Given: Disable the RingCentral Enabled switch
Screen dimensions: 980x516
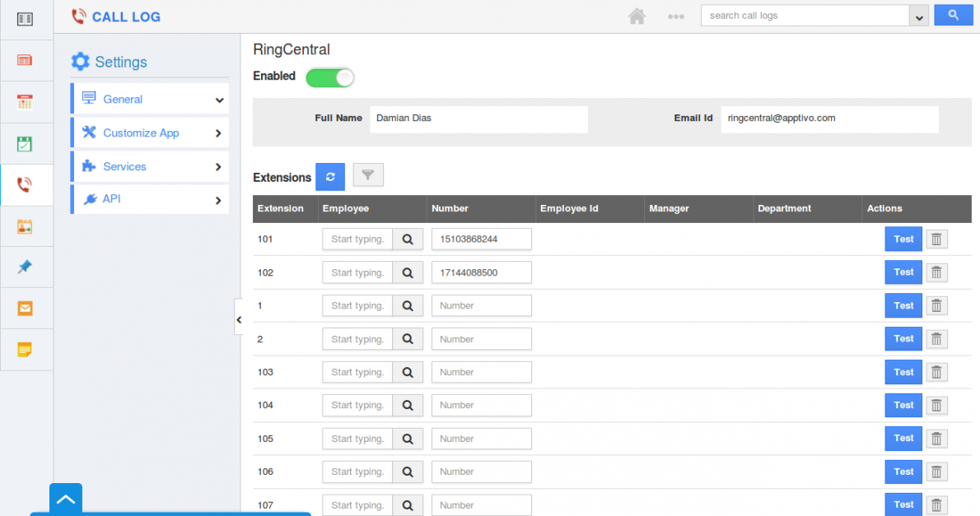Looking at the screenshot, I should tap(330, 77).
